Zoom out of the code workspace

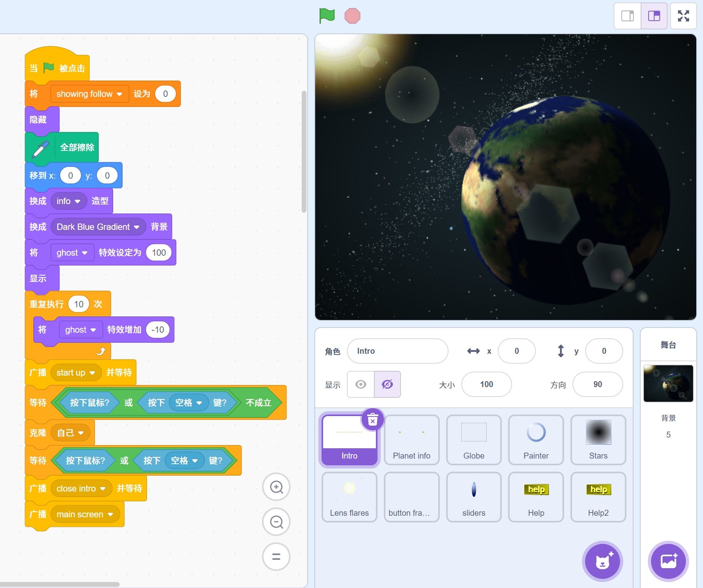click(276, 522)
